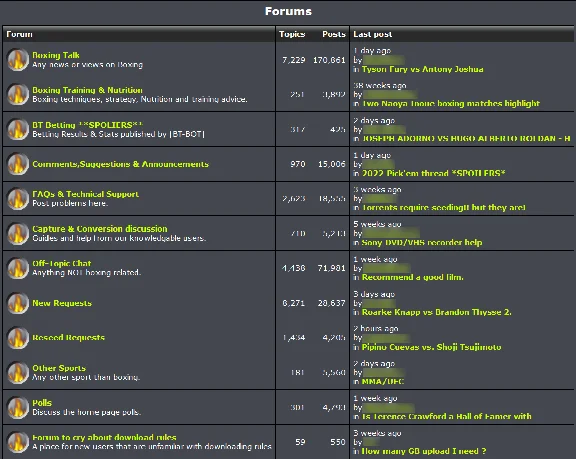Open the MMA/UFC last post thread

click(383, 382)
